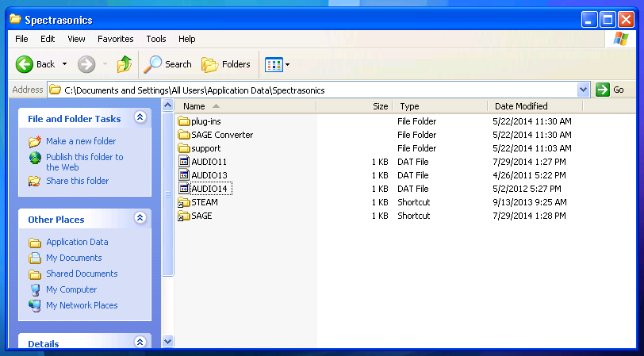Image resolution: width=644 pixels, height=356 pixels.
Task: Click the My Documents icon
Action: click(35, 258)
